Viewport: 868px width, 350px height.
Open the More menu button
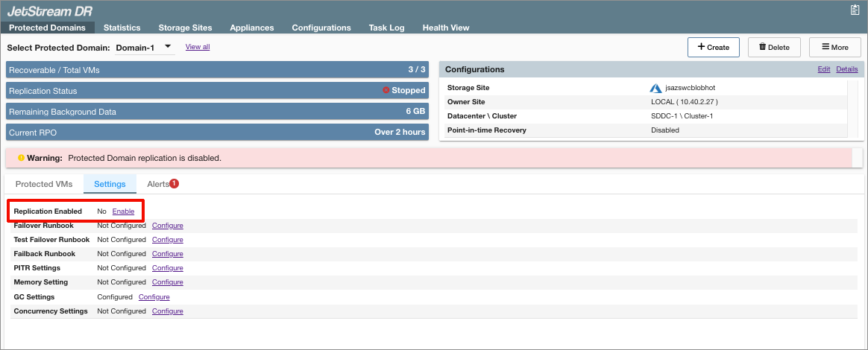pos(835,47)
